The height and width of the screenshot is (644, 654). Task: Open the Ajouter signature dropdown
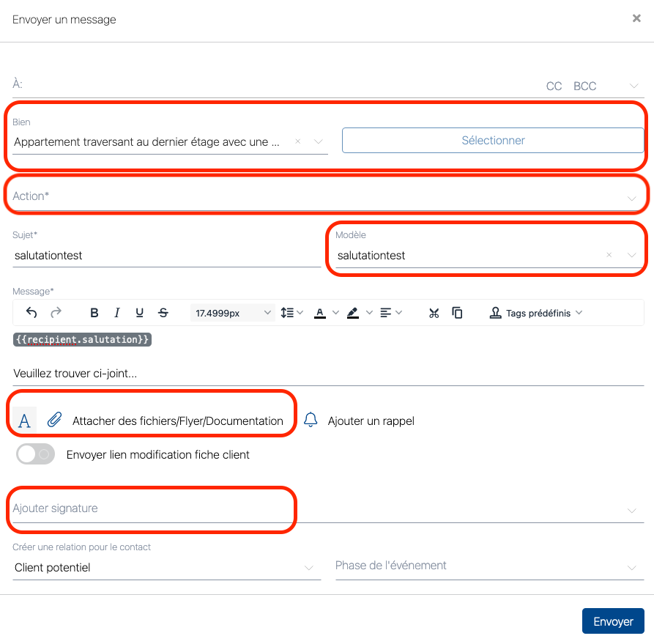tap(323, 508)
